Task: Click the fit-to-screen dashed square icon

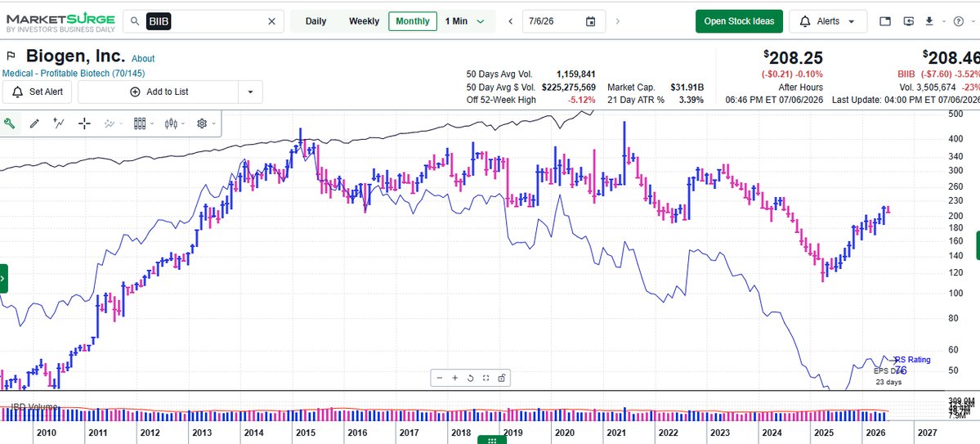Action: [x=486, y=378]
